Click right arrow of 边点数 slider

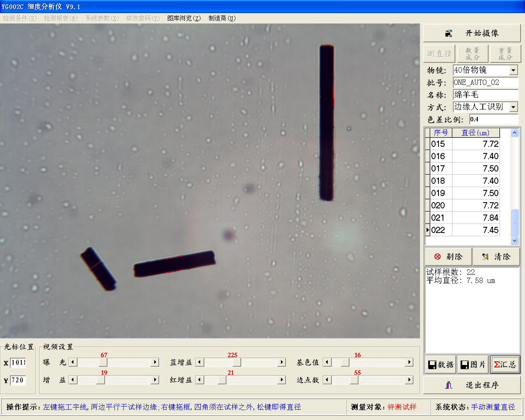coord(409,380)
